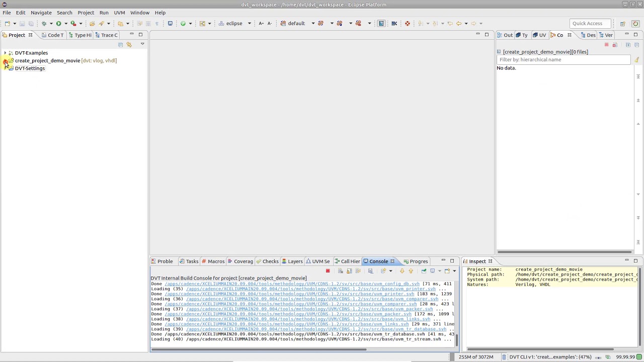Click the Quick Access search field

coord(590,24)
